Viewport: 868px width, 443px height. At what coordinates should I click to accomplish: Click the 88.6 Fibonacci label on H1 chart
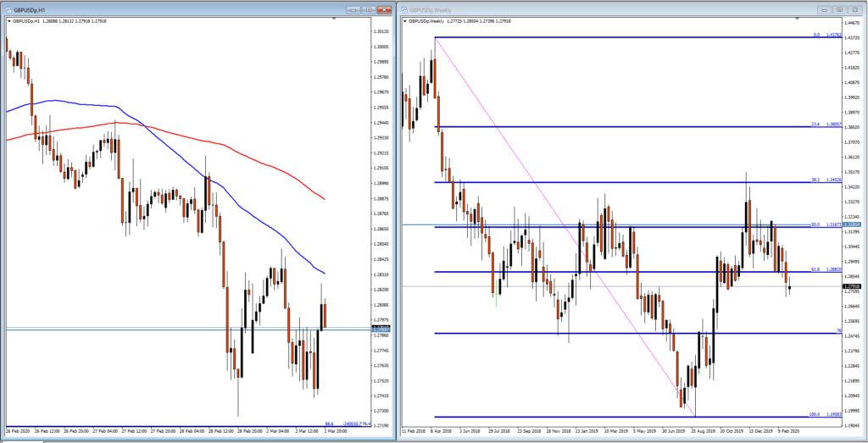click(328, 424)
